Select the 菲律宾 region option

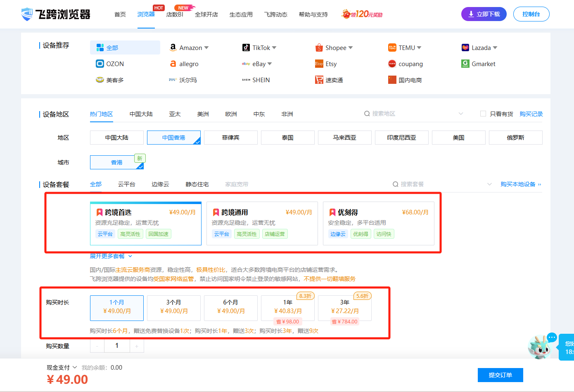pos(231,138)
